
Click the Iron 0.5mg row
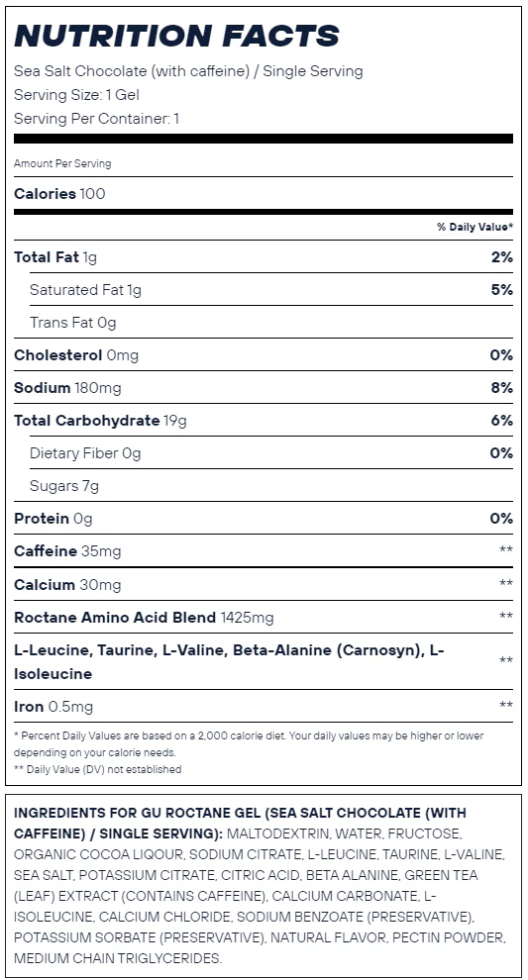[264, 706]
